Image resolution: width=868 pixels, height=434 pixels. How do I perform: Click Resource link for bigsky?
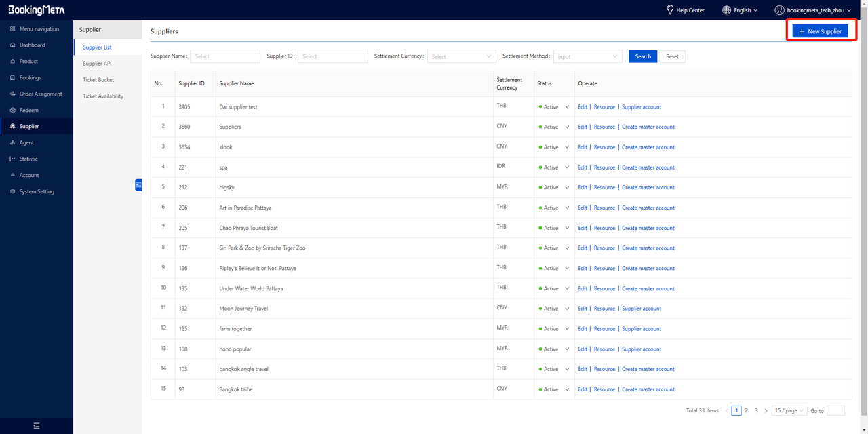[604, 188]
